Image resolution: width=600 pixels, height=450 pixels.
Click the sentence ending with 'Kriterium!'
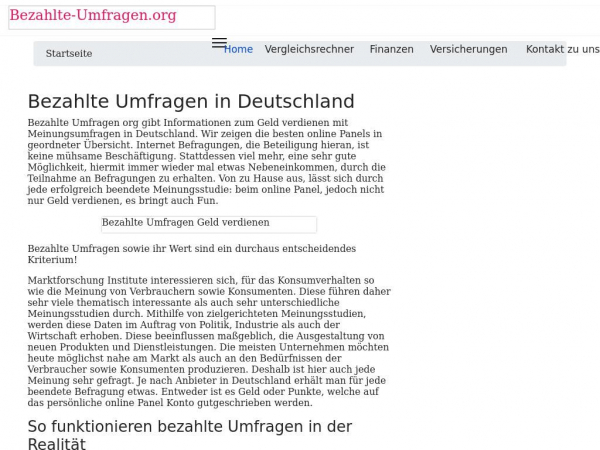(192, 254)
